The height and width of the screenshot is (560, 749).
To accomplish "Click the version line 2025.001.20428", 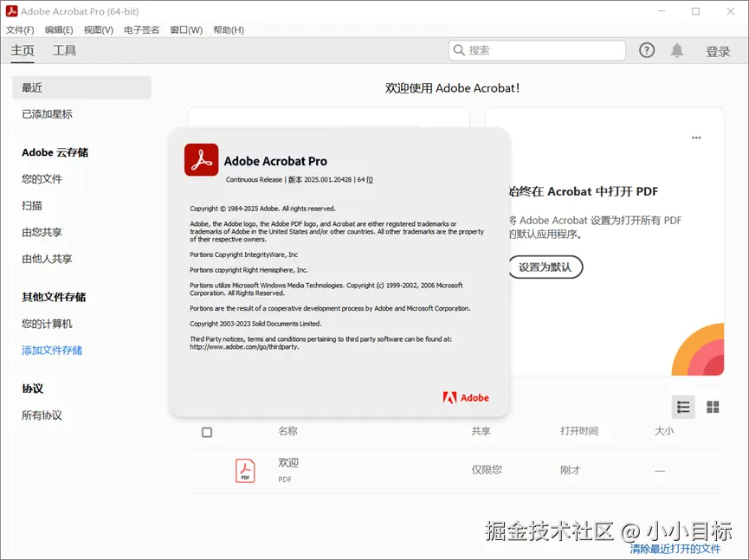I will click(300, 180).
